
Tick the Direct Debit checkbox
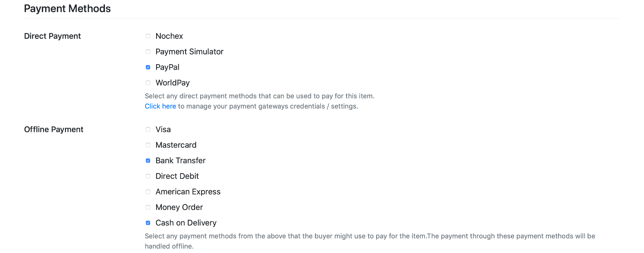pyautogui.click(x=148, y=176)
